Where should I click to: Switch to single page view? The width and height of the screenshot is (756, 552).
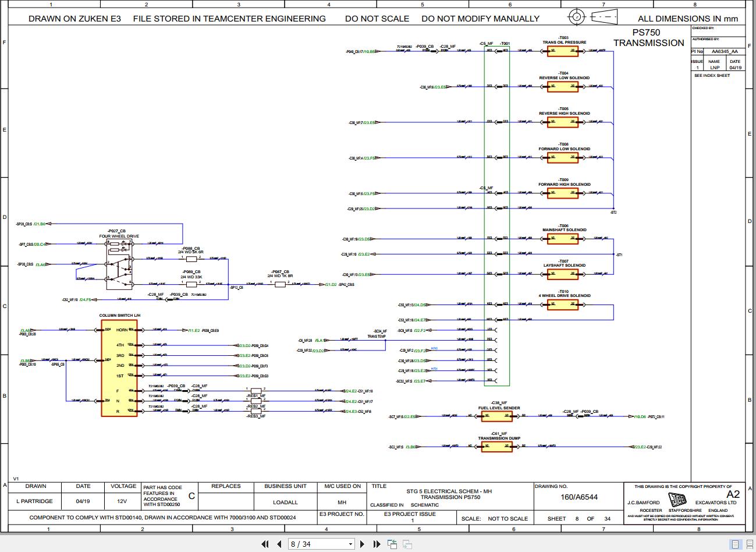[735, 544]
